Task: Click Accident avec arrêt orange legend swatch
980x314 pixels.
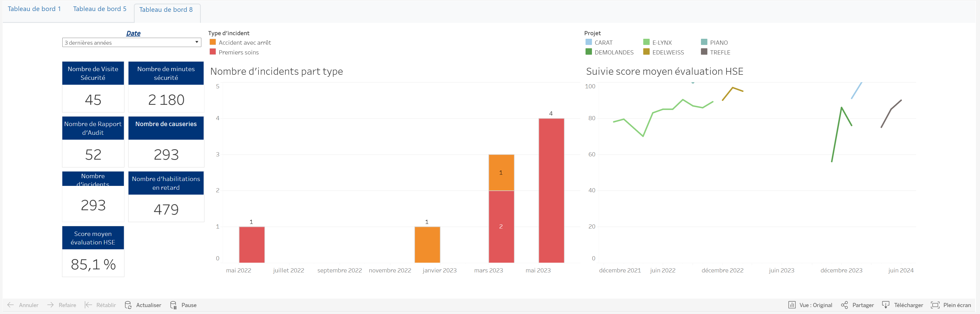Action: [x=213, y=42]
